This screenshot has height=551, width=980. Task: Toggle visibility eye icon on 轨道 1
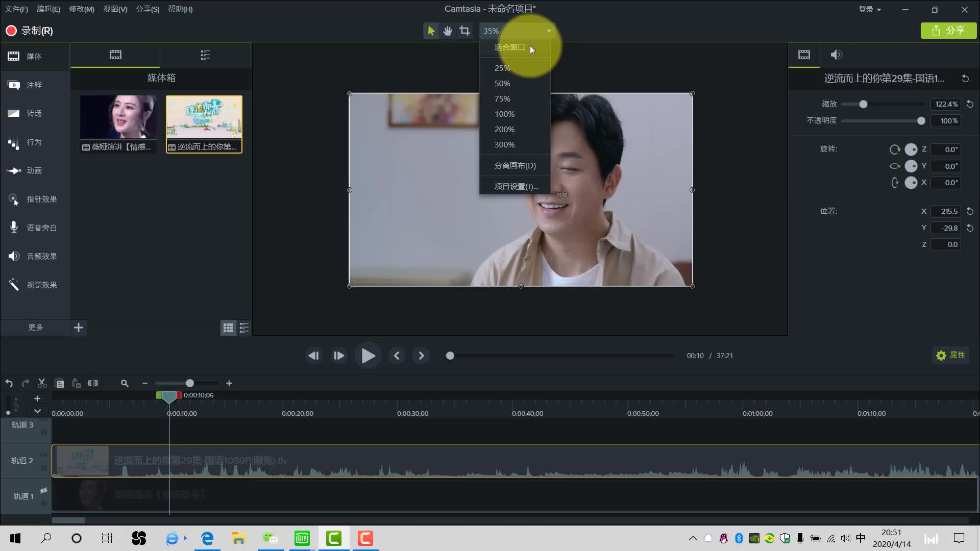(44, 490)
